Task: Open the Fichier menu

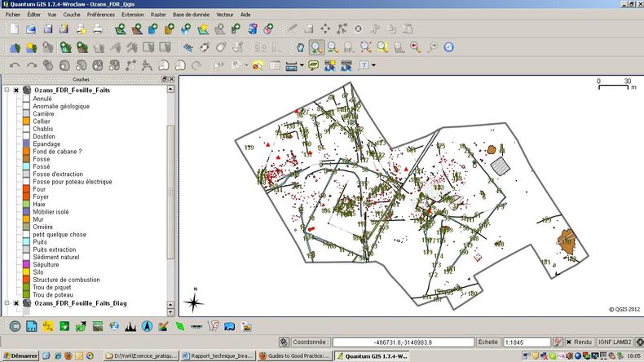Action: click(13, 15)
